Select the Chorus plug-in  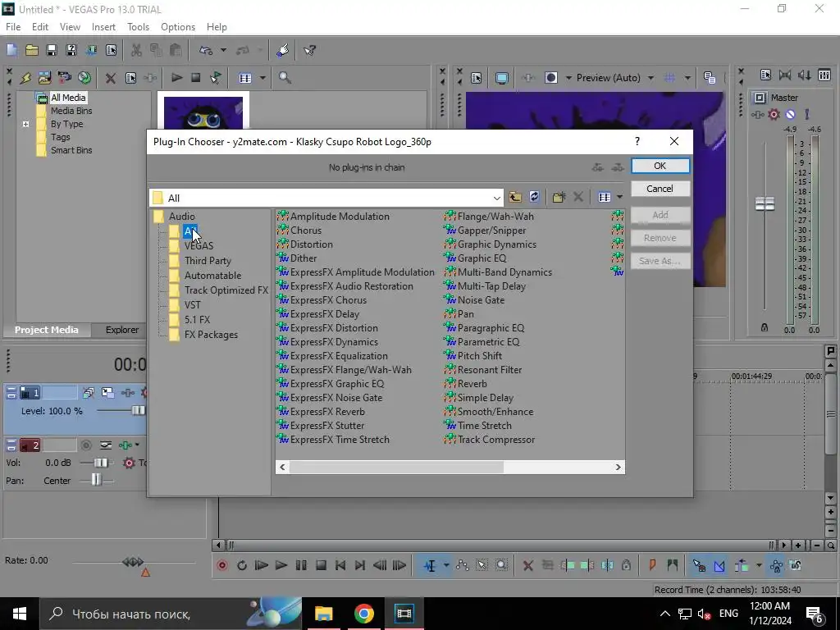[x=306, y=231]
